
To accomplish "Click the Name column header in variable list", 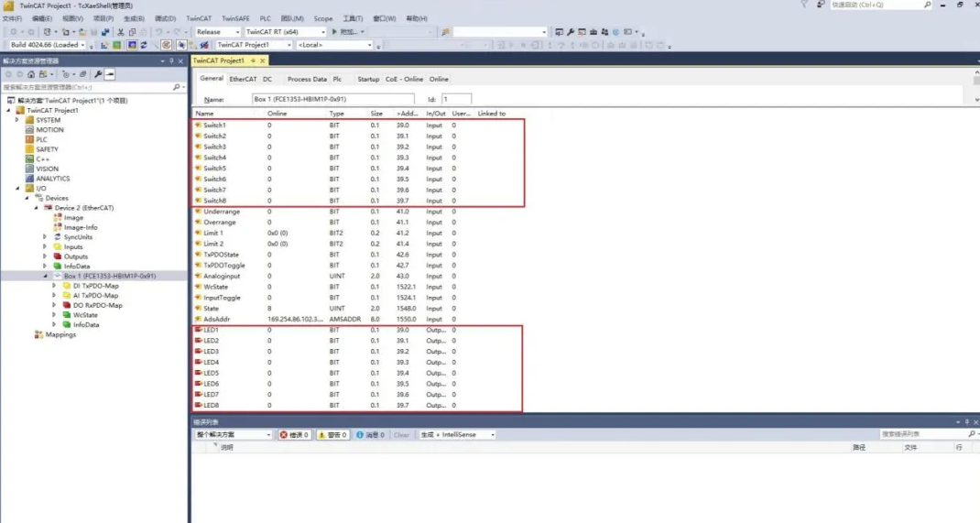I will (x=204, y=114).
